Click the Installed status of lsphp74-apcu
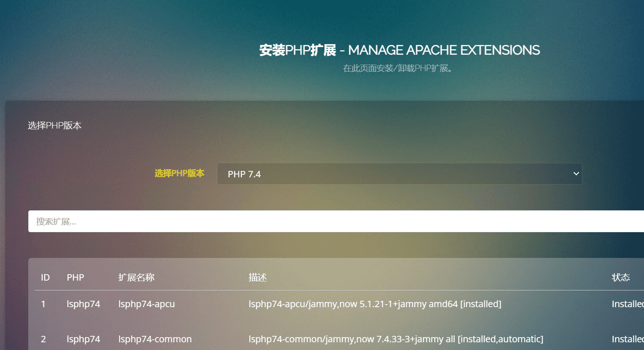Image resolution: width=644 pixels, height=350 pixels. pos(626,304)
